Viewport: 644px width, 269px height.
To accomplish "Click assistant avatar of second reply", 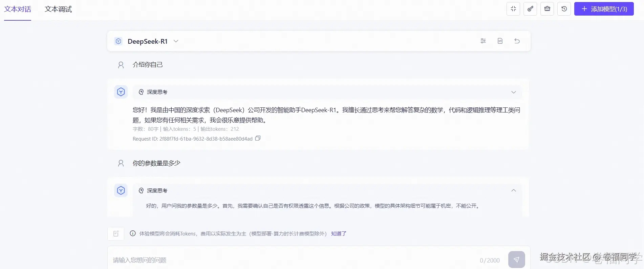I will [x=121, y=190].
